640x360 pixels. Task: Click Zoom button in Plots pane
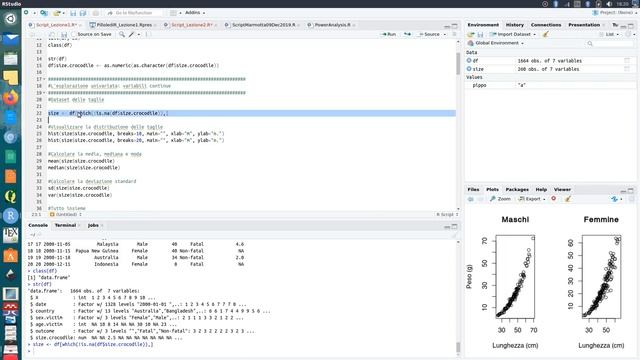pos(500,199)
